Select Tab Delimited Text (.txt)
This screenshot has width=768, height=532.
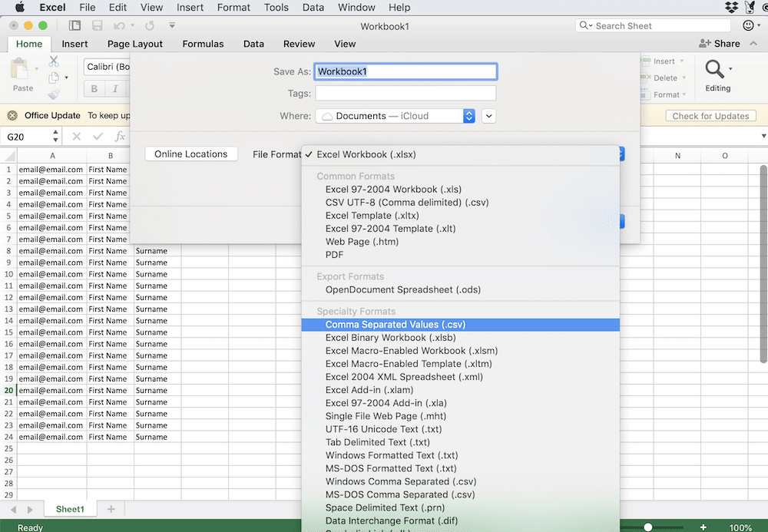point(460,442)
